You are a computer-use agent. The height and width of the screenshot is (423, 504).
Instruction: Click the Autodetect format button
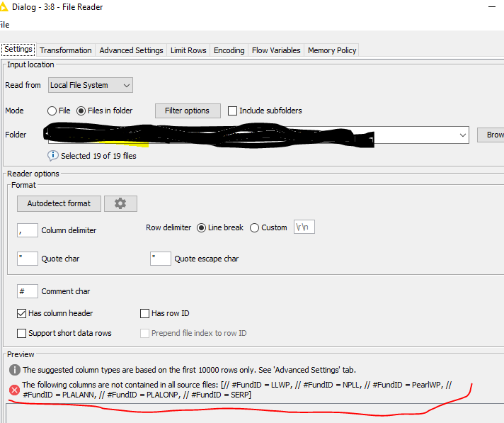59,203
